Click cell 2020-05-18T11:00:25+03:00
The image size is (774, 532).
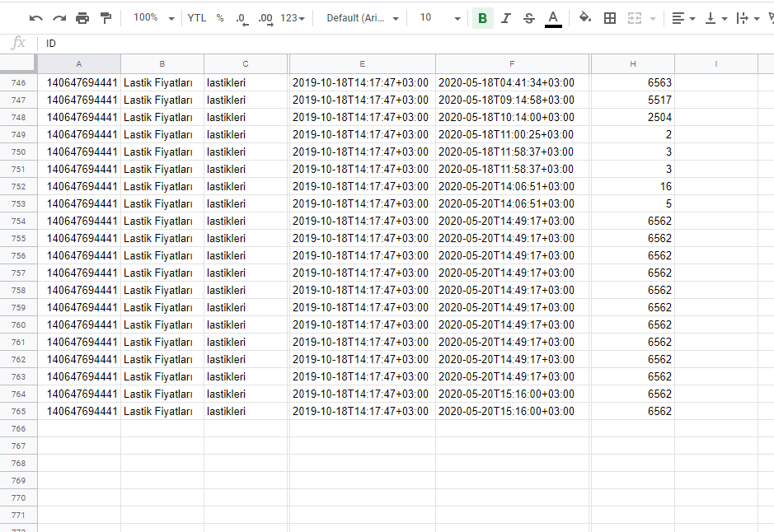[512, 134]
